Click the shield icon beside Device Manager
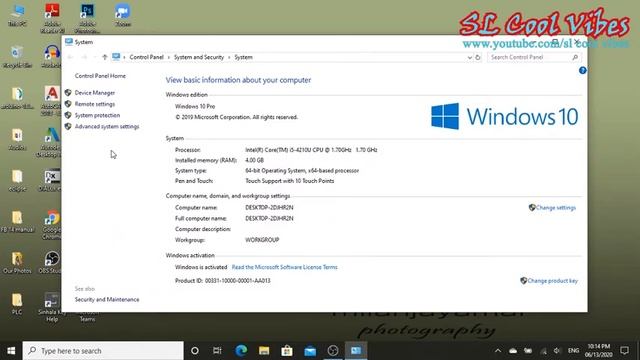Viewport: 640px width, 360px height. pyautogui.click(x=68, y=93)
